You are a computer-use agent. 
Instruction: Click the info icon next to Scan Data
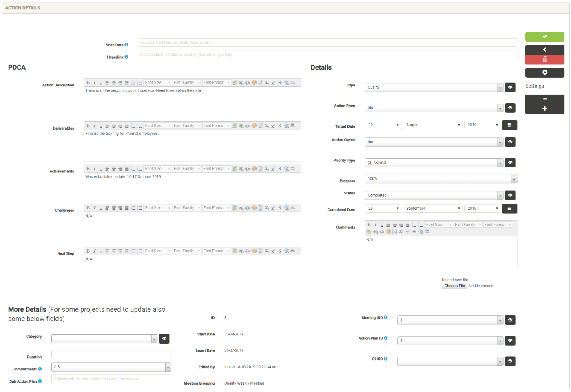pyautogui.click(x=126, y=45)
